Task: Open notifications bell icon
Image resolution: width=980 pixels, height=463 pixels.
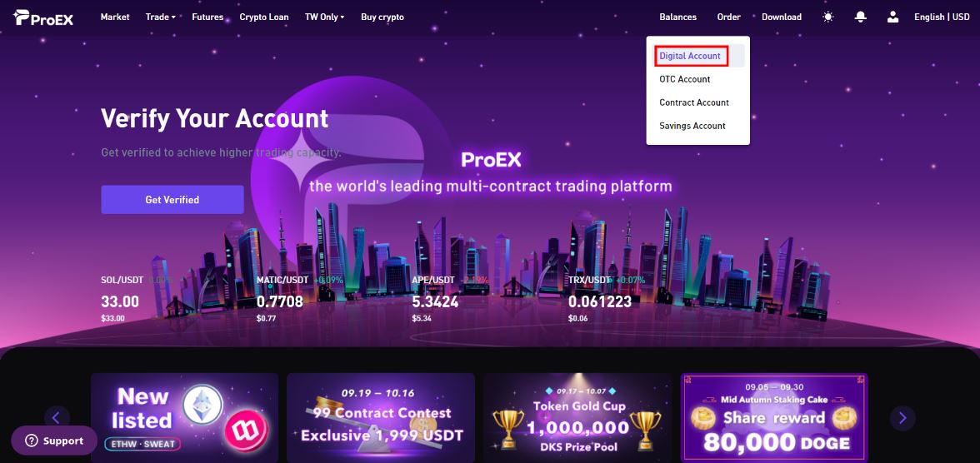Action: pos(861,17)
